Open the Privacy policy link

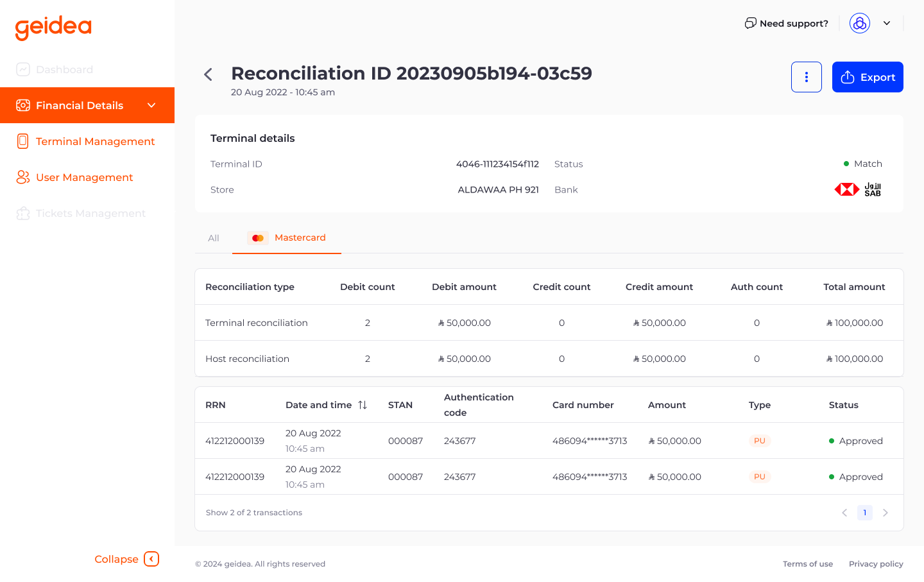(876, 564)
